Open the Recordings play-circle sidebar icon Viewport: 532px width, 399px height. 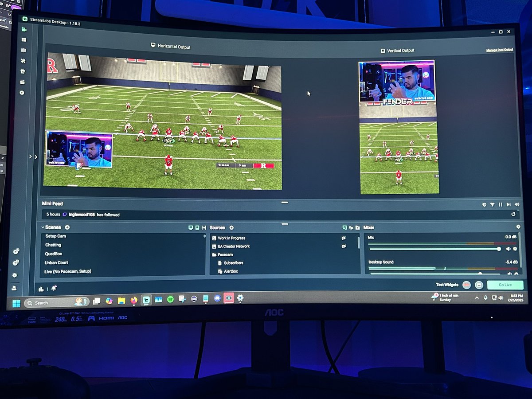22,93
